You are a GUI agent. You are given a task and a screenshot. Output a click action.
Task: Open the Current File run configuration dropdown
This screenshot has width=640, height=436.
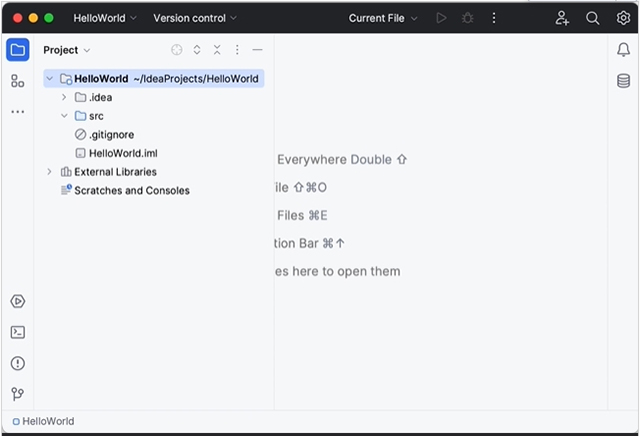click(x=383, y=18)
